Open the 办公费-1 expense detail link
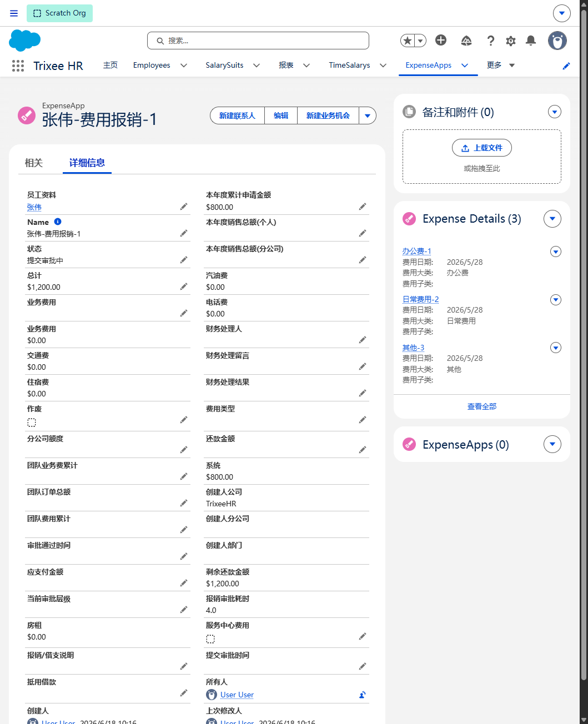The image size is (588, 724). tap(417, 251)
